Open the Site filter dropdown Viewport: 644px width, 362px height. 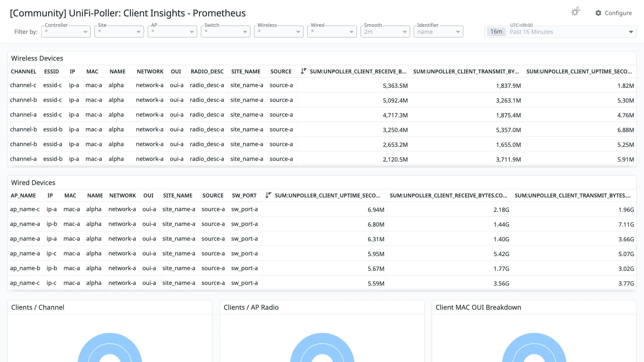119,32
